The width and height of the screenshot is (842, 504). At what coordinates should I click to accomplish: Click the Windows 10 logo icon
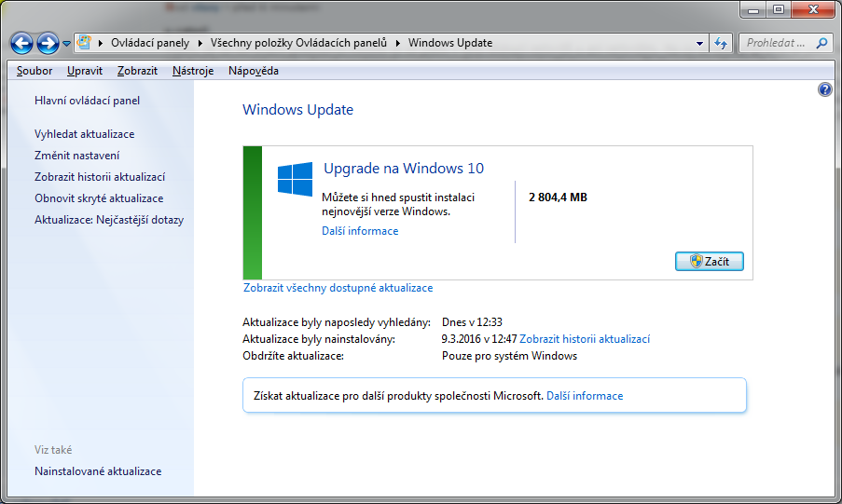pos(295,179)
